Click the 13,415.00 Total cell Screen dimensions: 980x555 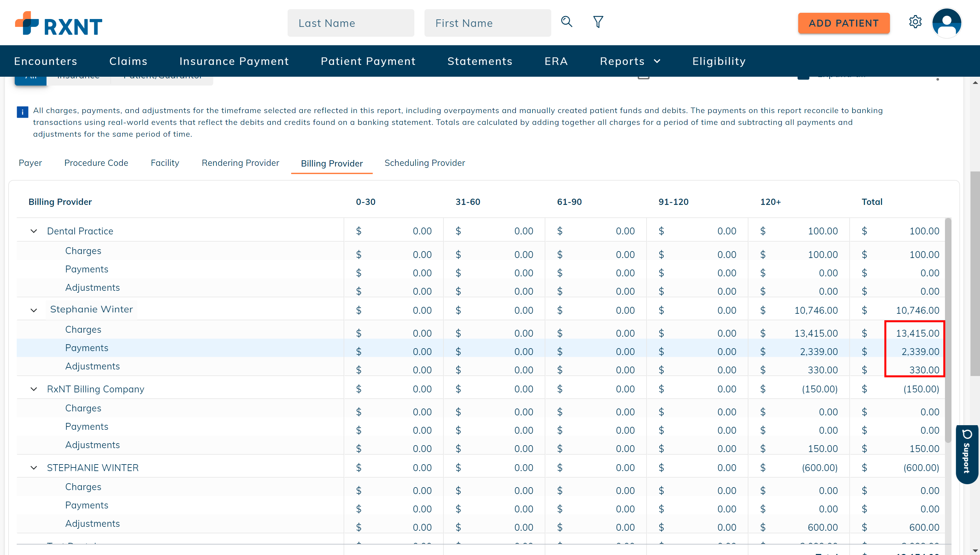(x=917, y=333)
